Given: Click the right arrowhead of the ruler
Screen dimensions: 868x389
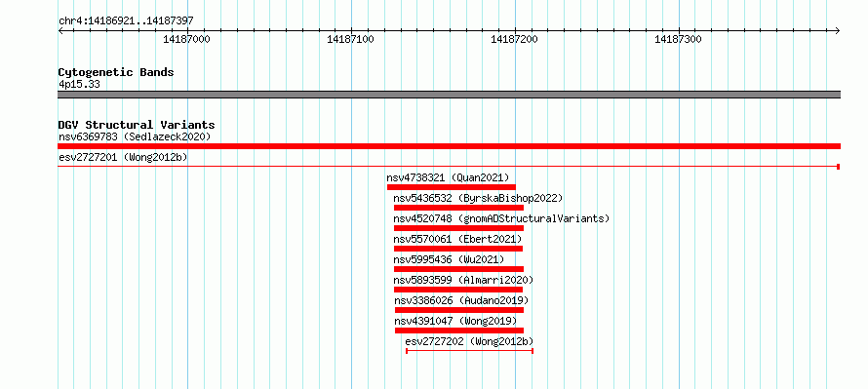Looking at the screenshot, I should point(838,30).
